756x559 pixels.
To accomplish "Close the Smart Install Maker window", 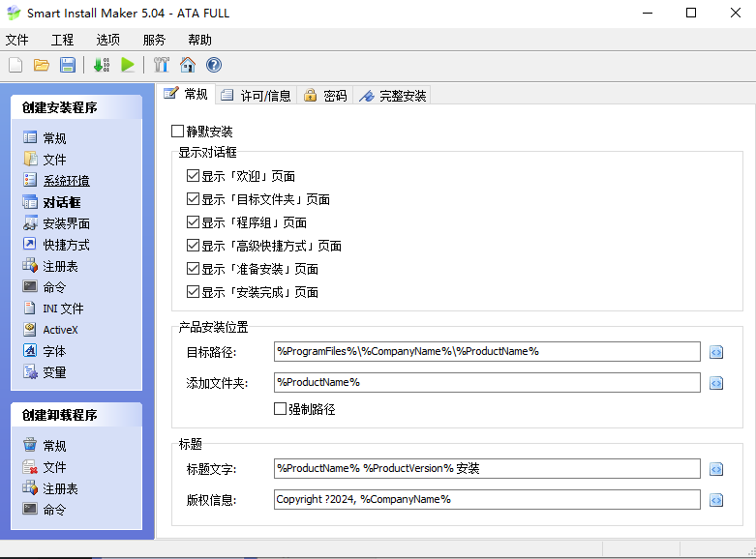I will pyautogui.click(x=736, y=13).
